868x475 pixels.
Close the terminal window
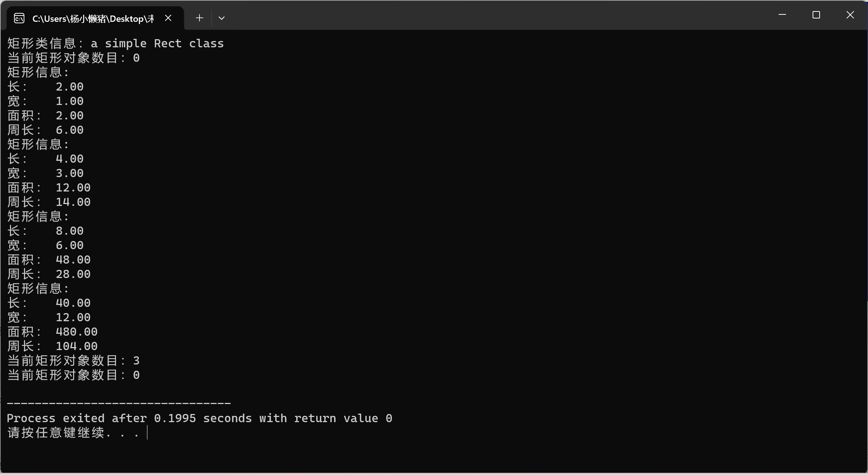tap(850, 15)
